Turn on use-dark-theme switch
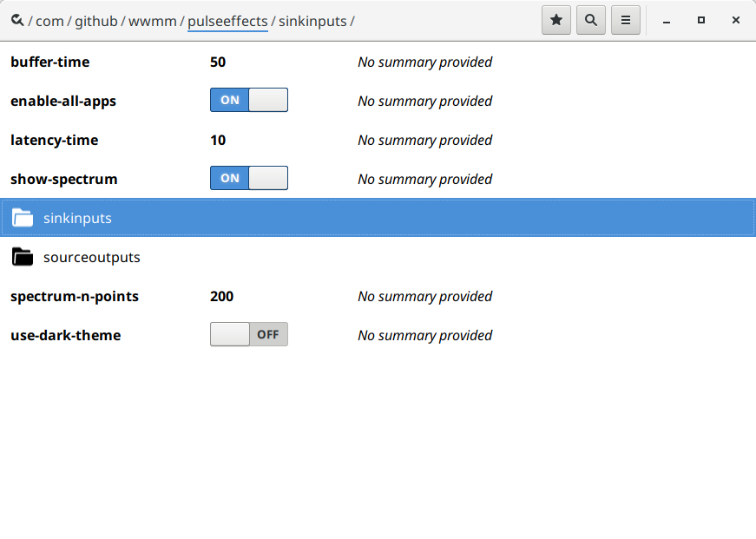The width and height of the screenshot is (756, 539). pos(249,334)
